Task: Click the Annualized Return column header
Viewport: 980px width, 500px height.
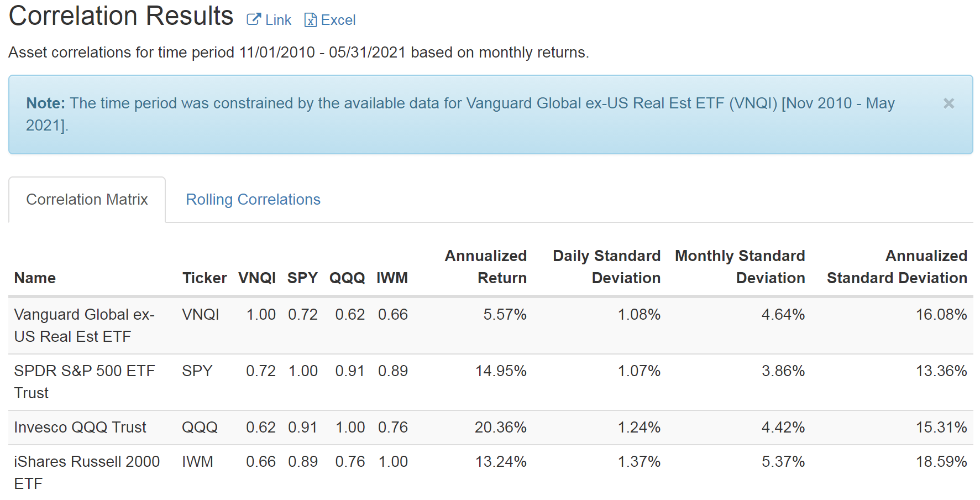Action: pos(485,267)
